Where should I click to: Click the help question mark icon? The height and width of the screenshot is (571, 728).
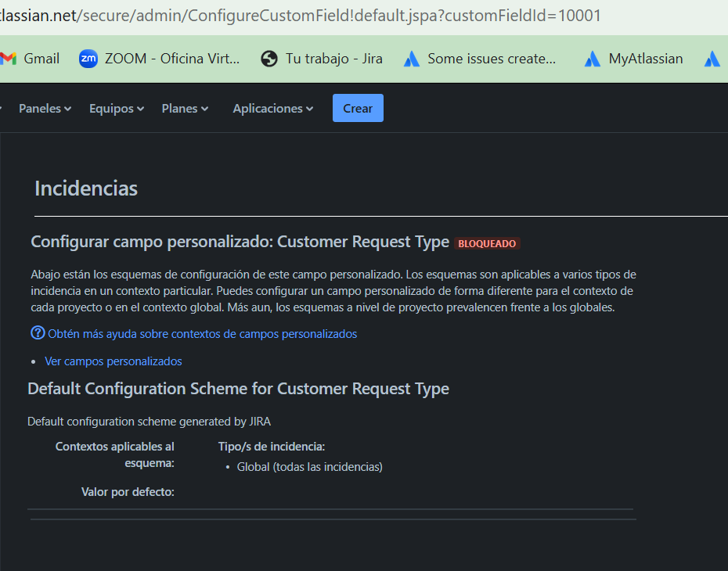[x=38, y=333]
